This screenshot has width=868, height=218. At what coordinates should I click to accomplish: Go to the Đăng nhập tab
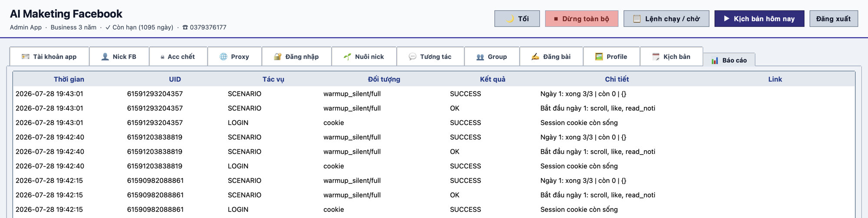[296, 56]
